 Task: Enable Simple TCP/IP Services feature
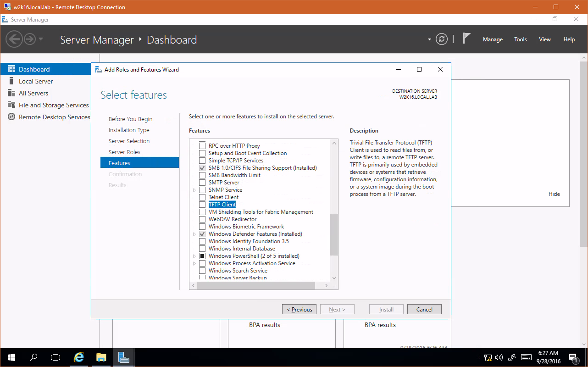(x=202, y=161)
